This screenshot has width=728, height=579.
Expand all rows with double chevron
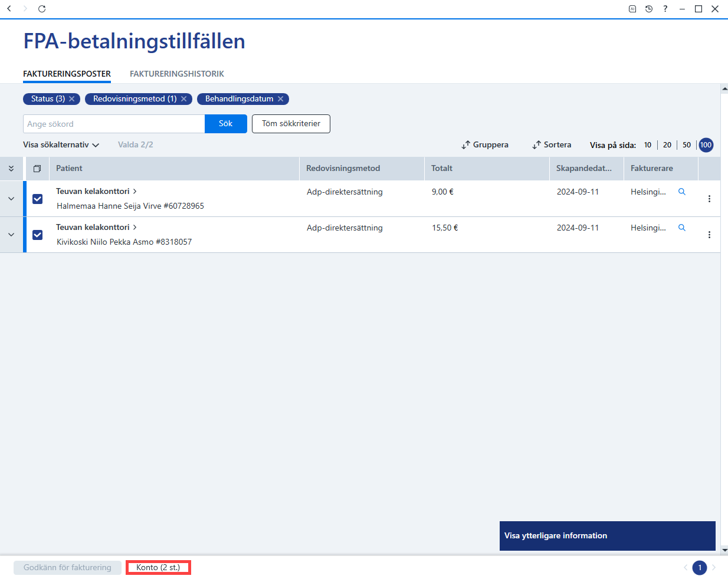(x=11, y=169)
